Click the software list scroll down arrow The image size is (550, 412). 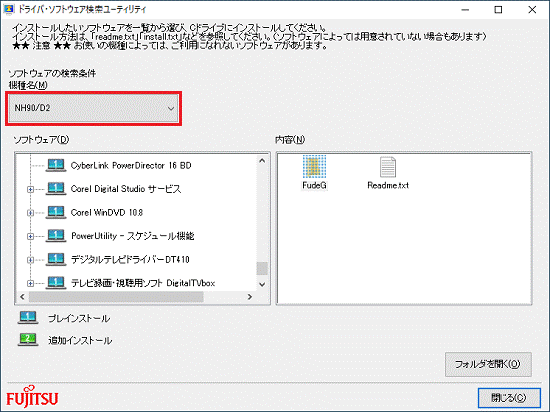(x=262, y=284)
